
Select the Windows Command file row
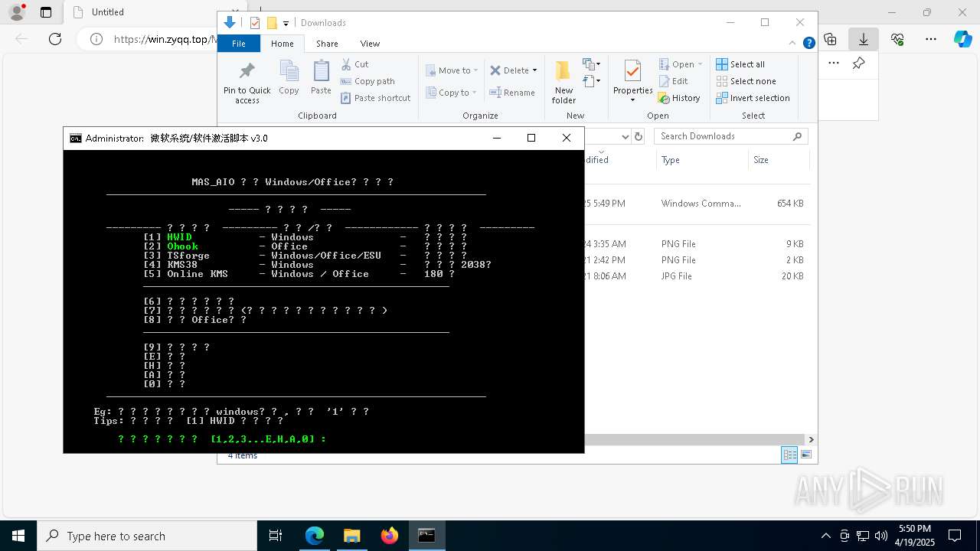[x=697, y=204]
